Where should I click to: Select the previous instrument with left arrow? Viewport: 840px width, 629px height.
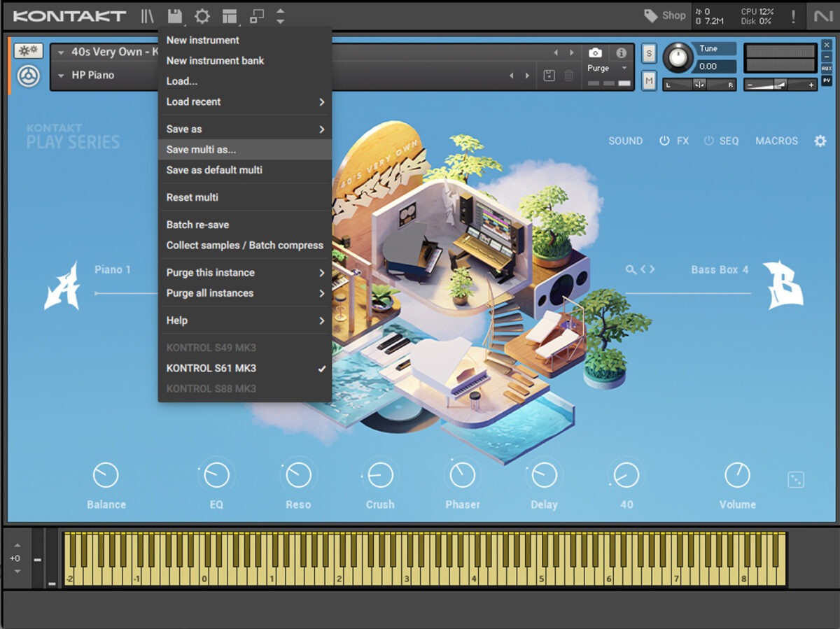(556, 52)
